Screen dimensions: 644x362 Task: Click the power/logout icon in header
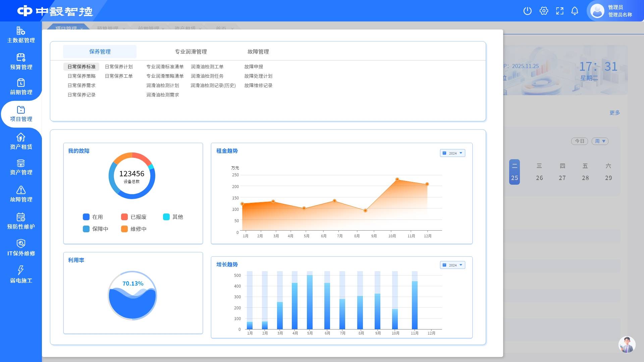click(x=527, y=11)
